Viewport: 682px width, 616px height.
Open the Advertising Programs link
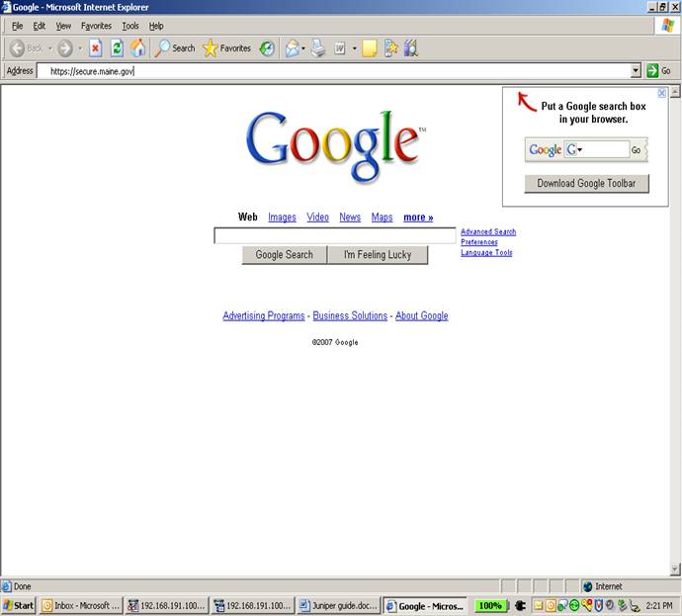(x=264, y=315)
